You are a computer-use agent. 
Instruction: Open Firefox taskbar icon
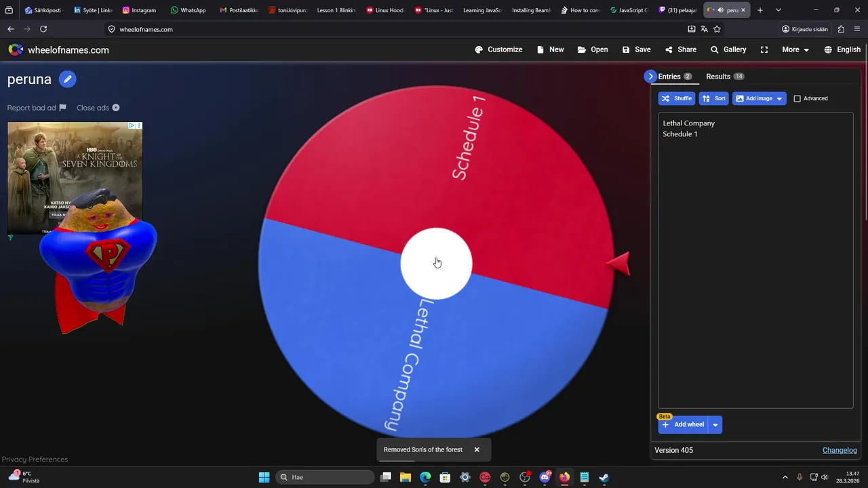click(x=564, y=477)
